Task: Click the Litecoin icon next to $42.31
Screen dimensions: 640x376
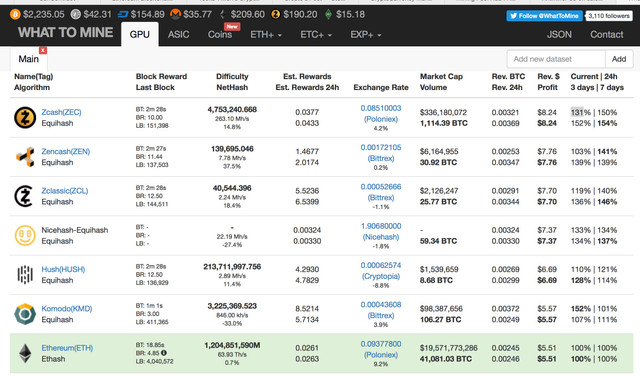Action: (75, 15)
